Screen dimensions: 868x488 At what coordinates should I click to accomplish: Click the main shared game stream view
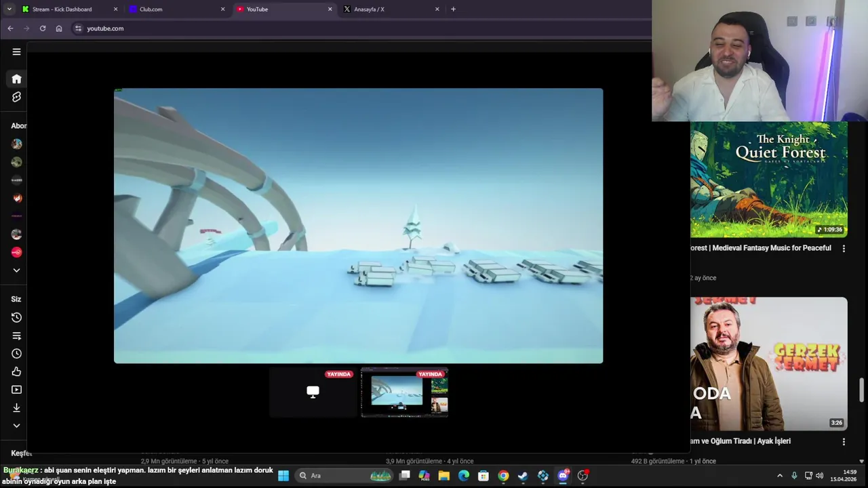pos(358,226)
